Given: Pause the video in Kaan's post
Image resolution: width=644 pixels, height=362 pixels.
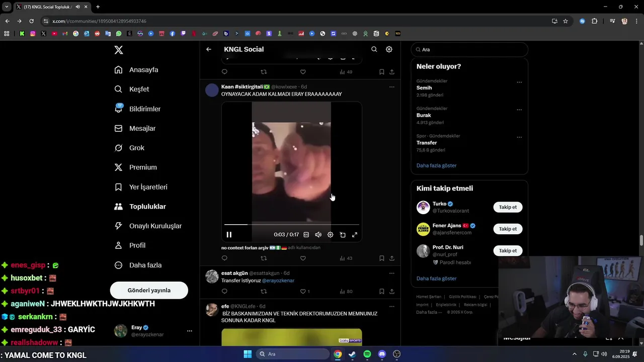Looking at the screenshot, I should point(229,235).
